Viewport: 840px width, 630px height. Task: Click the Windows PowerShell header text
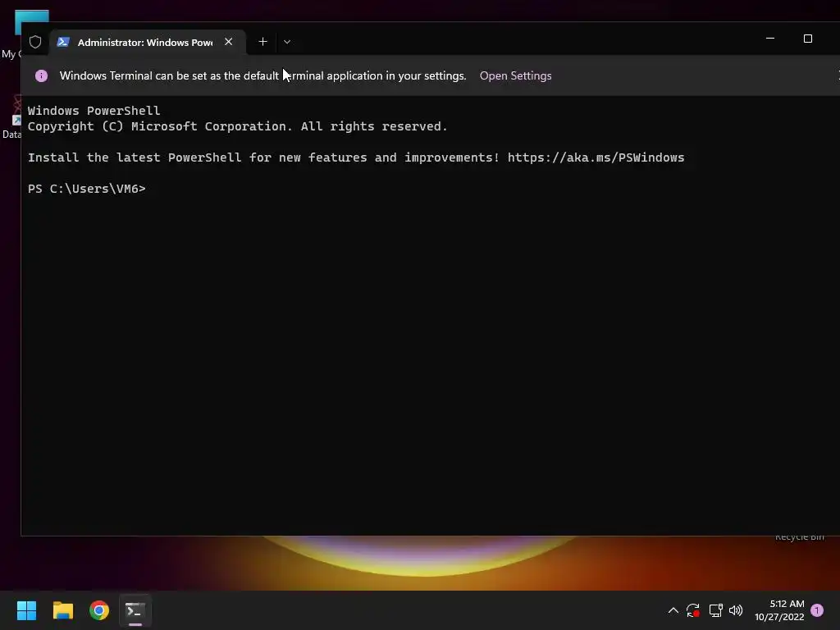pos(94,111)
